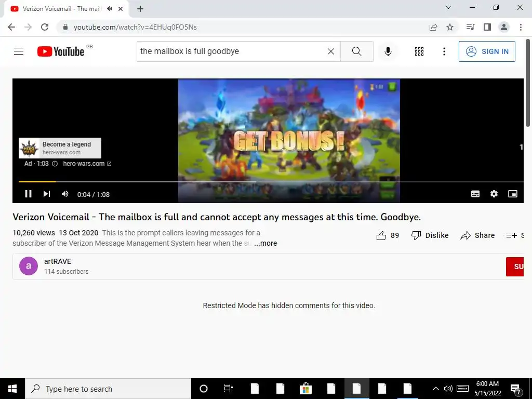Dislike the video
The image size is (532, 399).
(430, 235)
